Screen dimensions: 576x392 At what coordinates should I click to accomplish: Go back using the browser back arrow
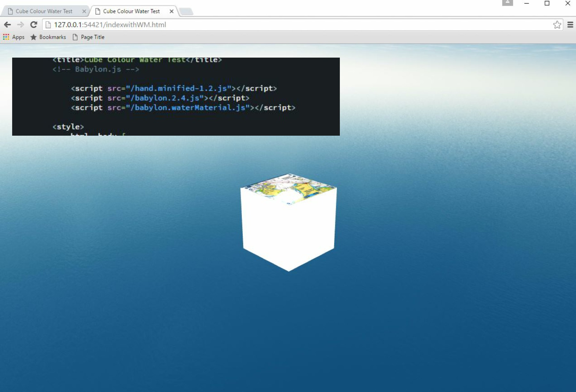coord(7,25)
